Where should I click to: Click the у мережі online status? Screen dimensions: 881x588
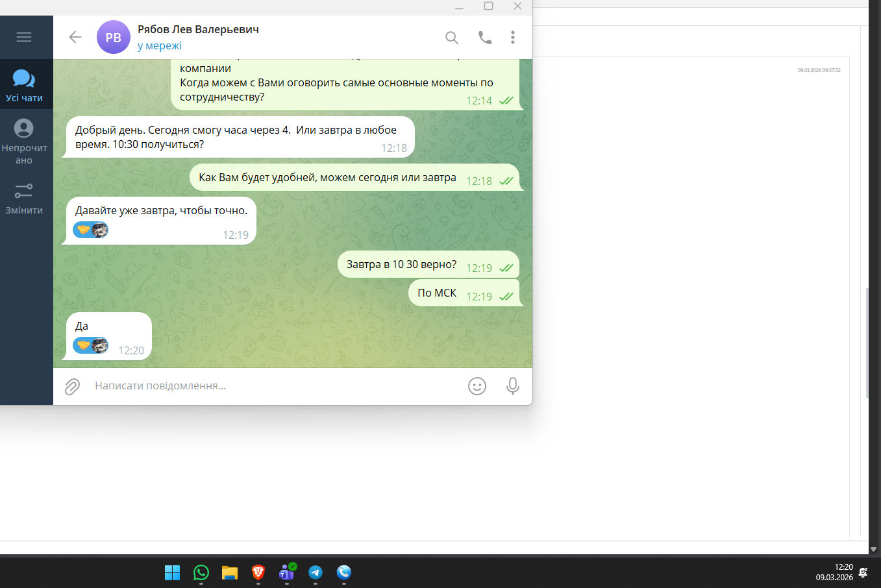[x=160, y=46]
